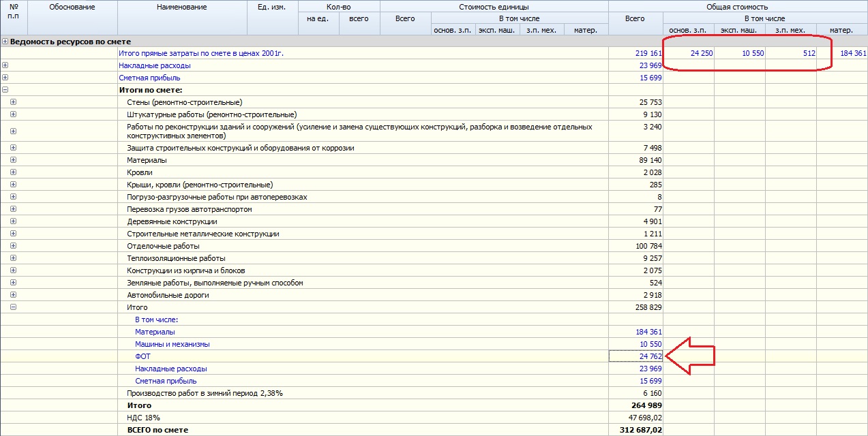Click the "Обоснование" column header
The image size is (868, 436).
click(72, 7)
